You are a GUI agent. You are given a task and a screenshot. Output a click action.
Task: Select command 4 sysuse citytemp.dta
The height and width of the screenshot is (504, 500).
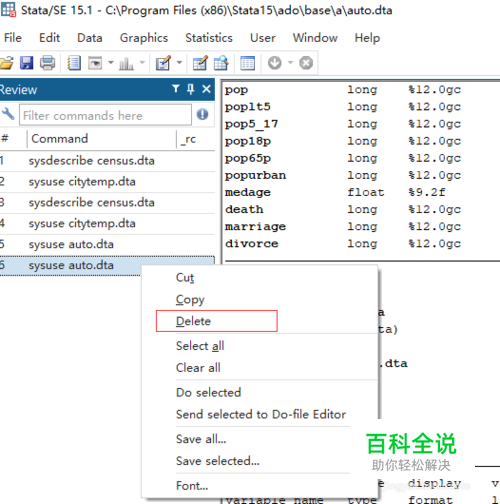click(107, 224)
